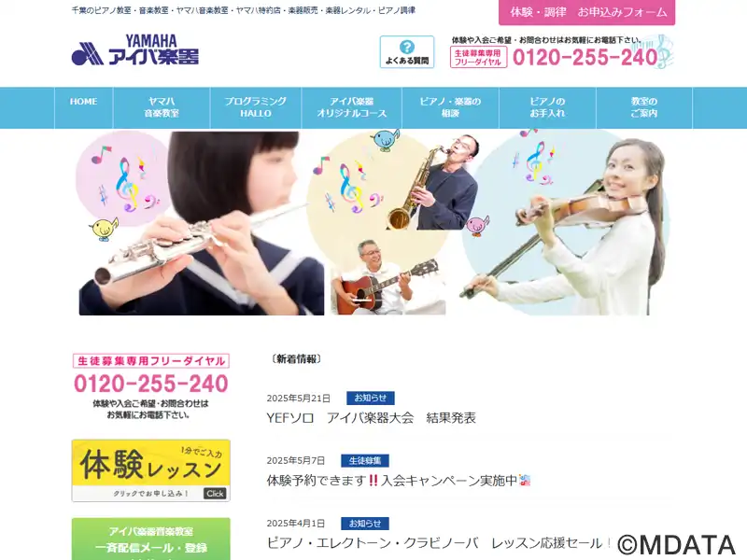Screen dimensions: 747x560
Task: Select ピアノ・楽器の相談 menu item
Action: (x=450, y=107)
